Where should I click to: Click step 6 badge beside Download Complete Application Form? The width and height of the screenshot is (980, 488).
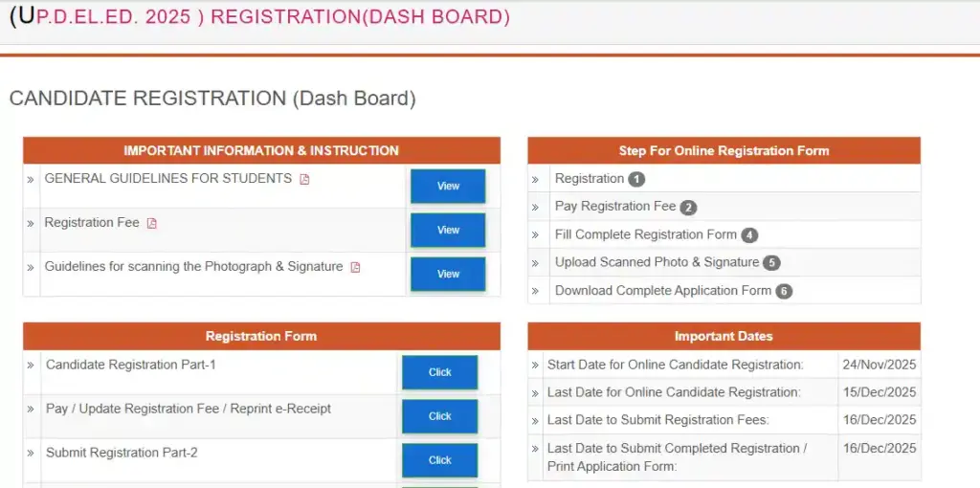784,291
